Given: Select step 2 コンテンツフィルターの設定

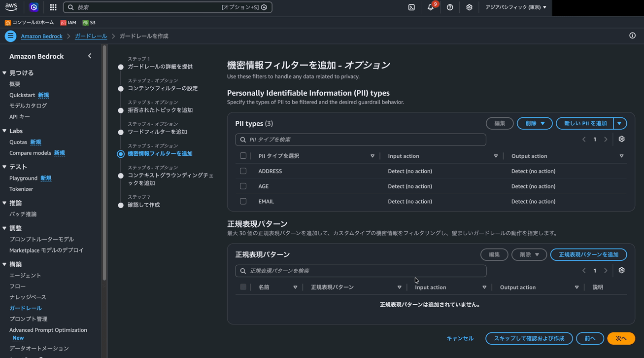Looking at the screenshot, I should click(x=163, y=88).
